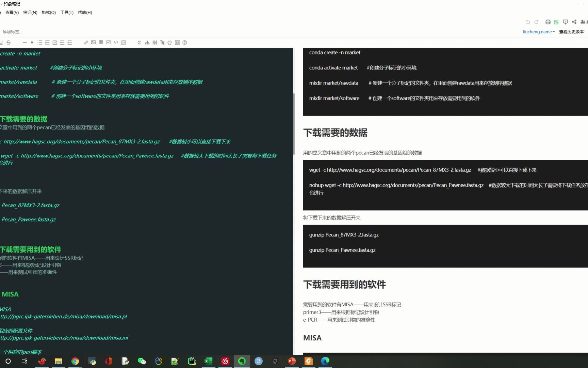The height and width of the screenshot is (368, 588).
Task: Click the MISA heading in the preview pane
Action: (312, 338)
